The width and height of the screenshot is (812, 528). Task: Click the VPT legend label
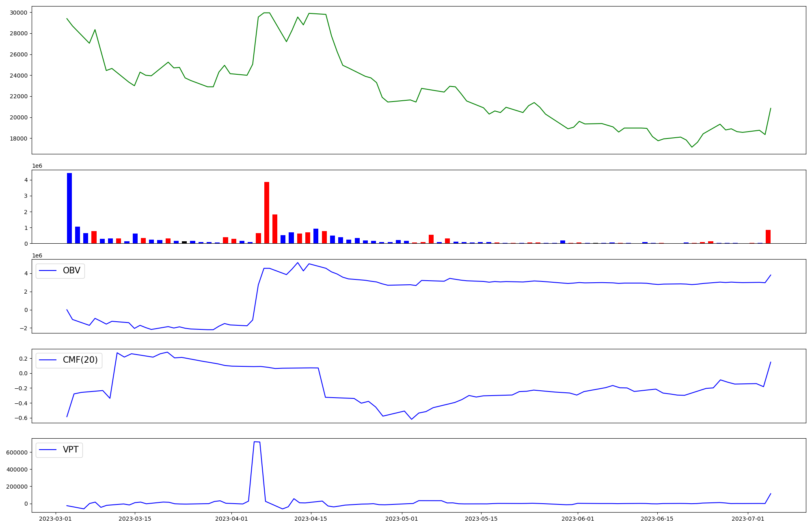click(x=71, y=450)
